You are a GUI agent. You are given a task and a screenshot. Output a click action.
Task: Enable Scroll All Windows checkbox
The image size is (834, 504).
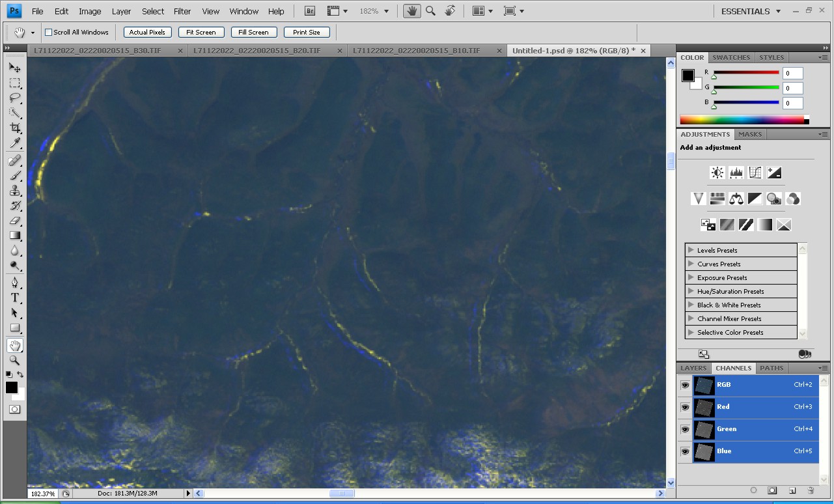49,33
